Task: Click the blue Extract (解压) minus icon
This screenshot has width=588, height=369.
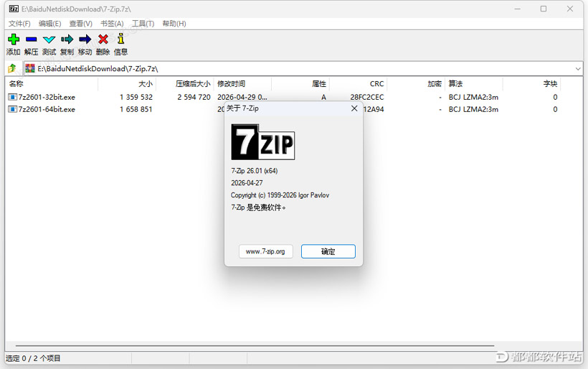Action: tap(31, 39)
